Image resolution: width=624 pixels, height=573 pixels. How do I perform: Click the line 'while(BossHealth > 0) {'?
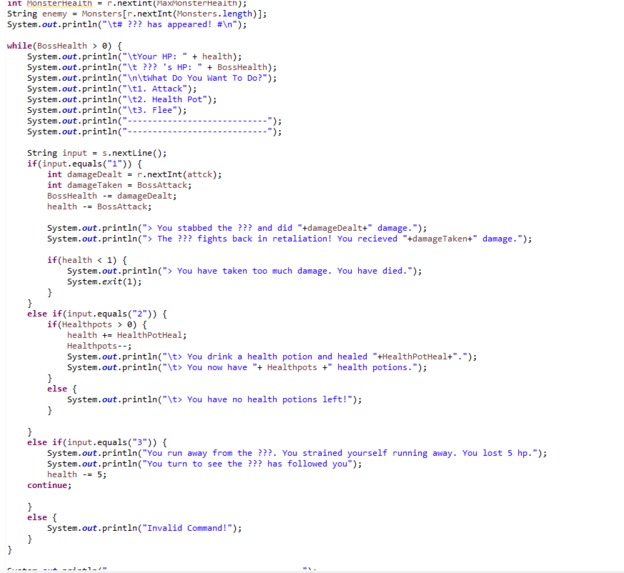(64, 46)
